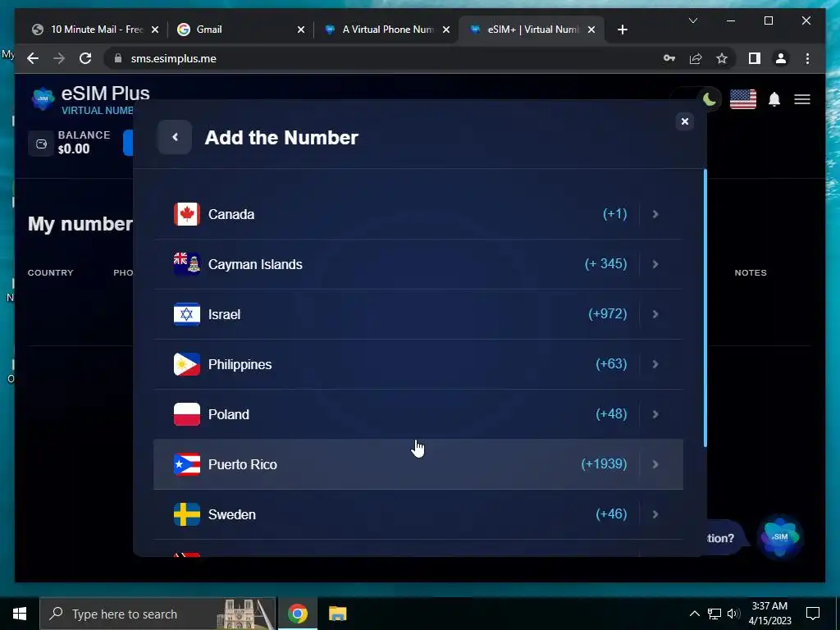Select Puerto Rico country name

(x=243, y=464)
